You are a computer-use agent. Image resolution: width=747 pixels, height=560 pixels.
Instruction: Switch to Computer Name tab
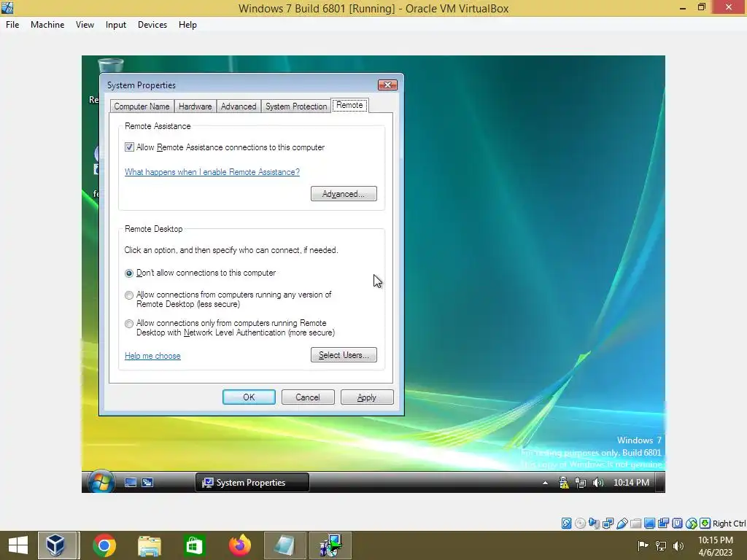click(x=142, y=106)
